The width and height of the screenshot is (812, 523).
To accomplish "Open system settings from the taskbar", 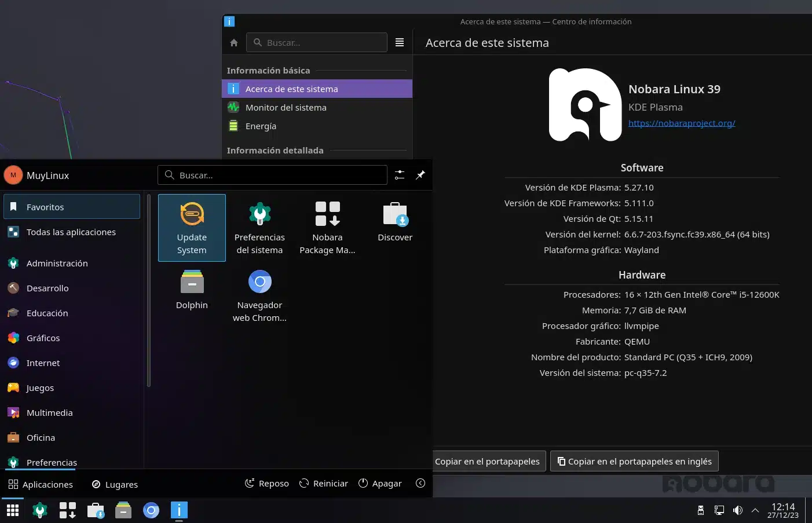I will pos(40,510).
